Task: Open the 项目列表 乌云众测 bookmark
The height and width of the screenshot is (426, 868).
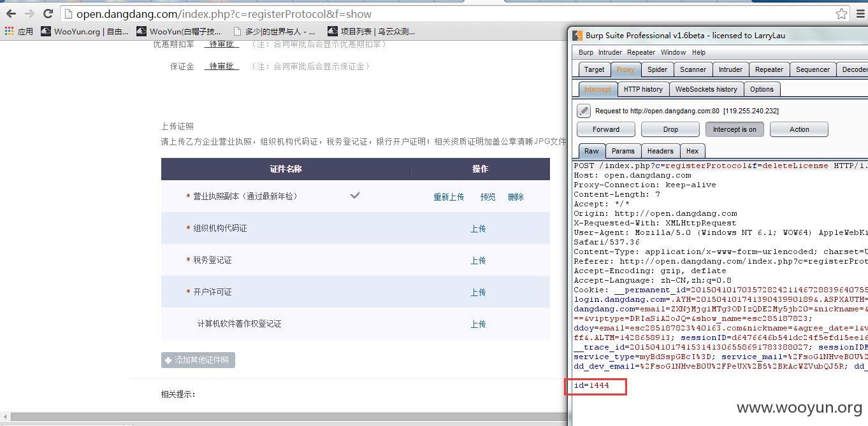Action: point(371,31)
